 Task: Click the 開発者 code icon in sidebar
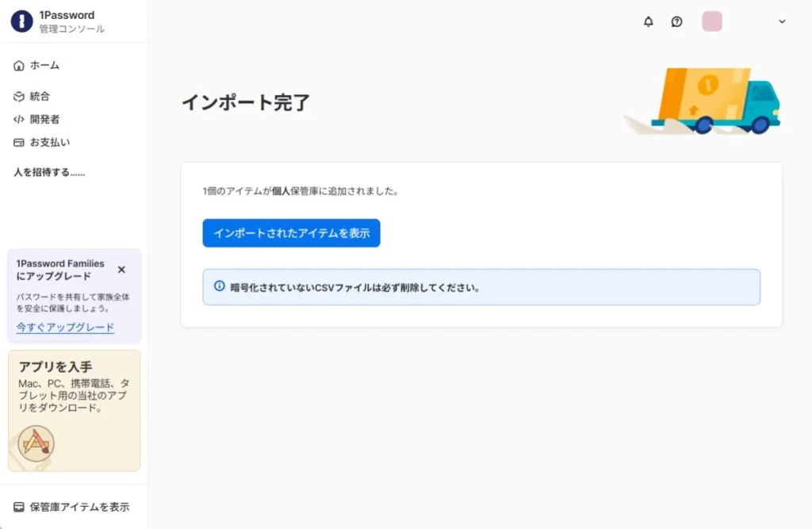click(x=17, y=119)
